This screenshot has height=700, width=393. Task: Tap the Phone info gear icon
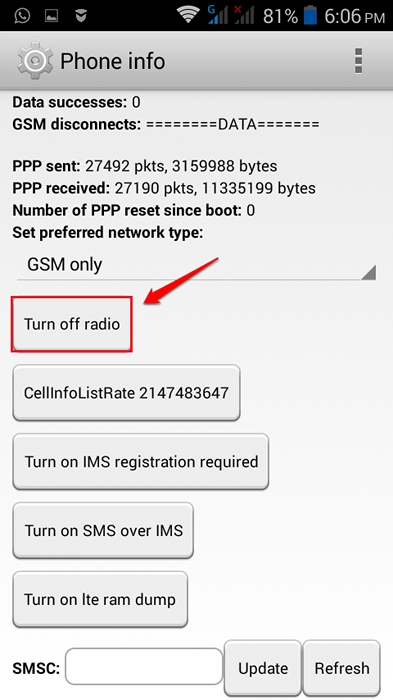[35, 61]
